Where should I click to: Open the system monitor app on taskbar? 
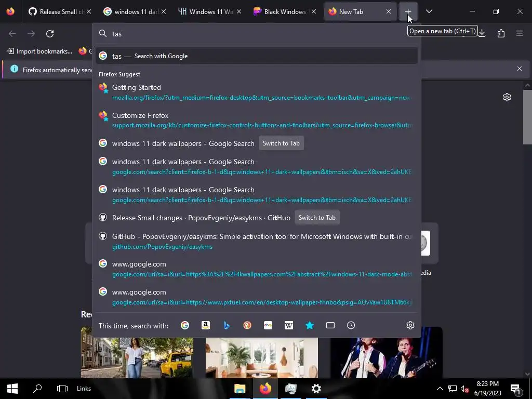(291, 389)
